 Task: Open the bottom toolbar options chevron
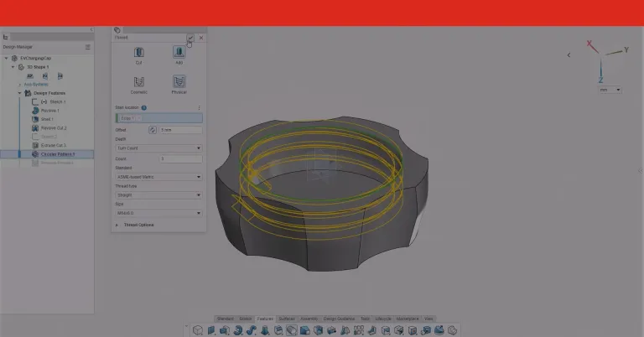click(x=186, y=326)
